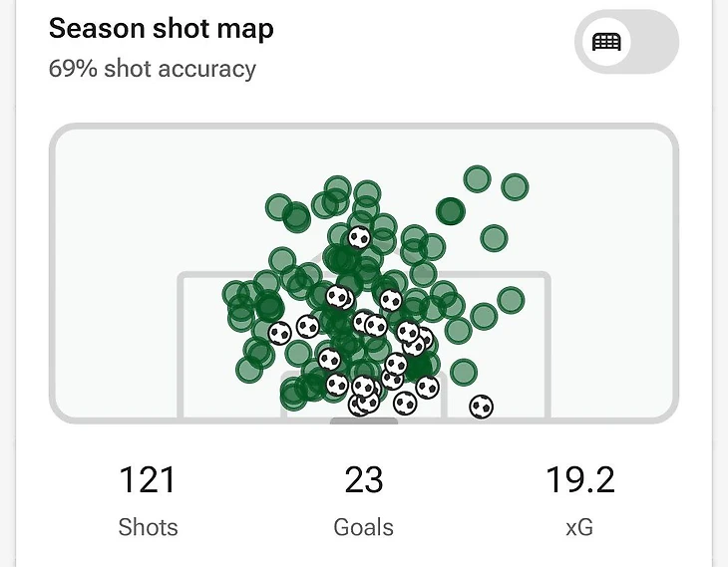Viewport: 728px width, 567px height.
Task: Select the farthest top-right green shot dot
Action: (x=515, y=186)
